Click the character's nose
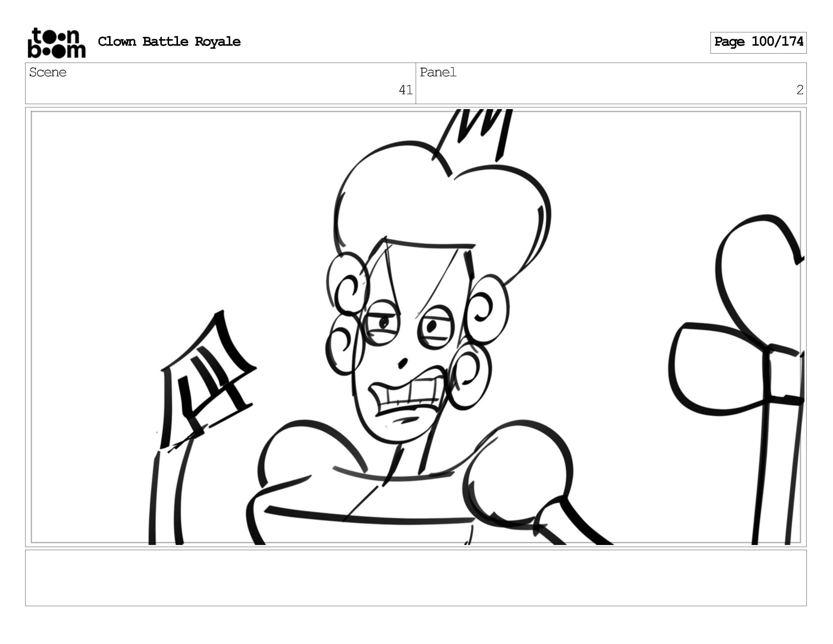The height and width of the screenshot is (644, 833). coord(403,363)
